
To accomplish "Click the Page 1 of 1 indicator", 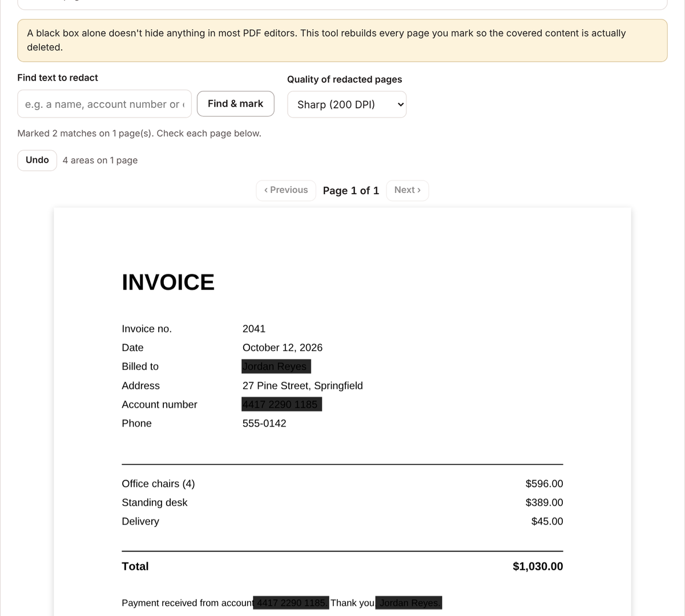I will point(351,191).
